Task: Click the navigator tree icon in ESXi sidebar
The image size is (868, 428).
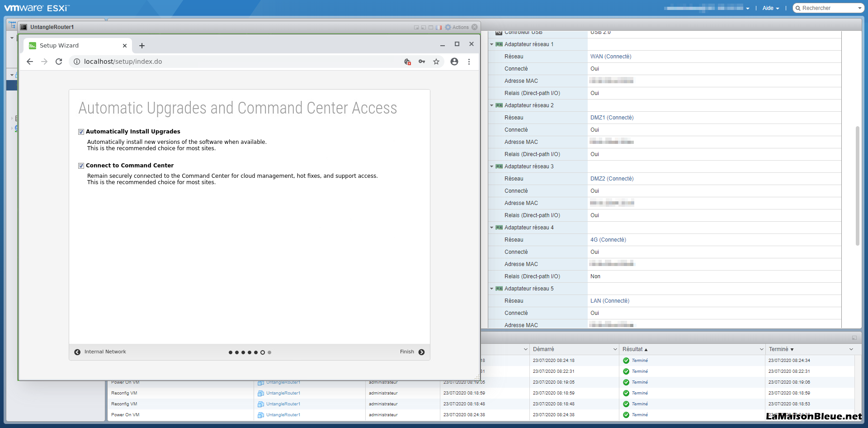Action: pos(12,24)
